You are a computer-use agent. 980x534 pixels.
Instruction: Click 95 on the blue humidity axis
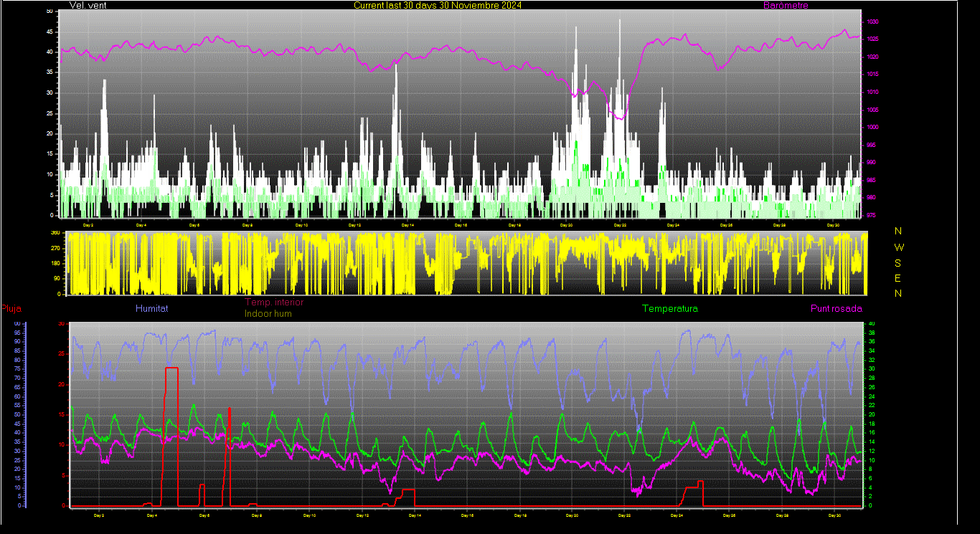tap(17, 333)
